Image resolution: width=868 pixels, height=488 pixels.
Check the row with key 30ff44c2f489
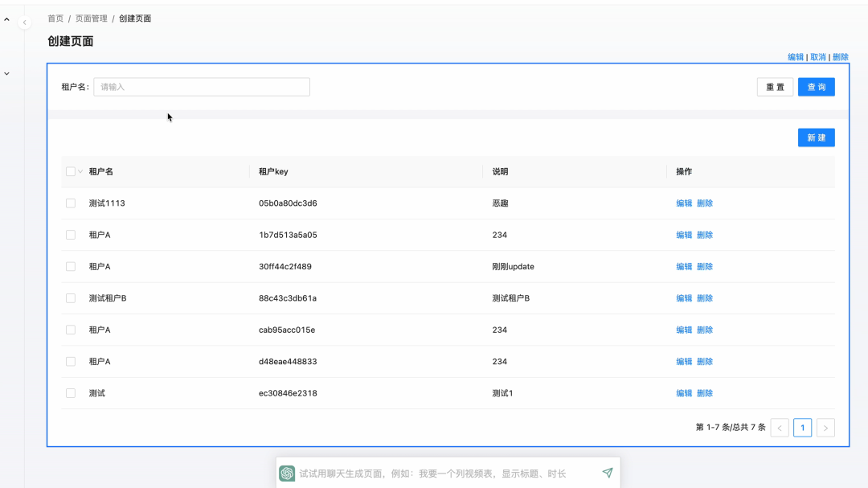point(70,266)
